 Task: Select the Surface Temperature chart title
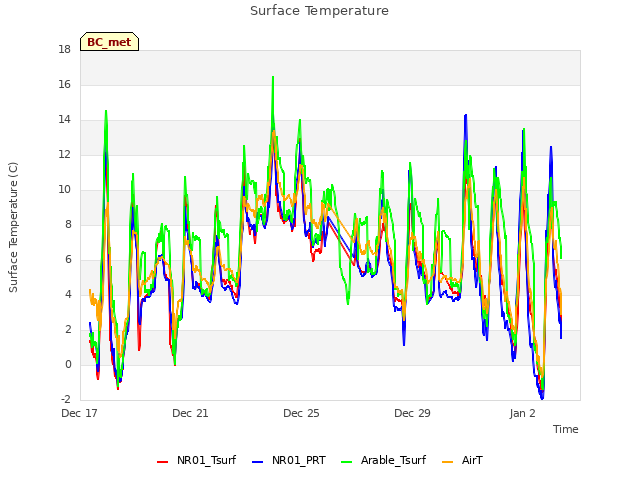tap(319, 11)
